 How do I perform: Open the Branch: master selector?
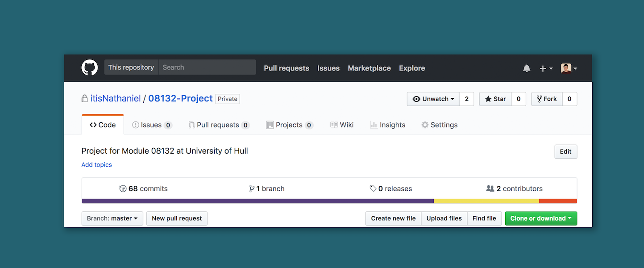coord(112,218)
